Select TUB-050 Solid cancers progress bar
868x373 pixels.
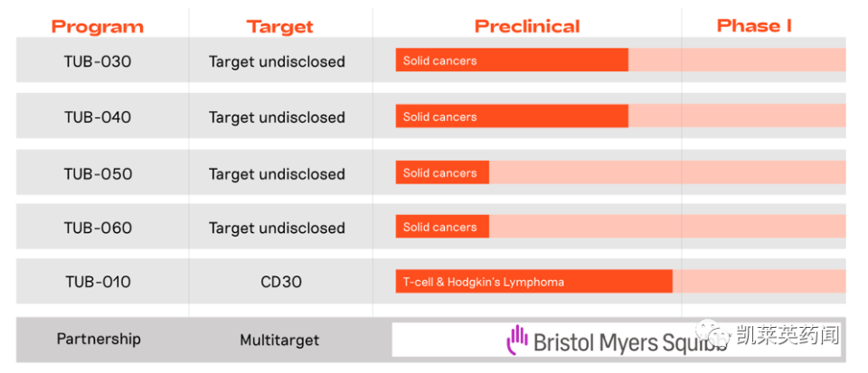442,173
